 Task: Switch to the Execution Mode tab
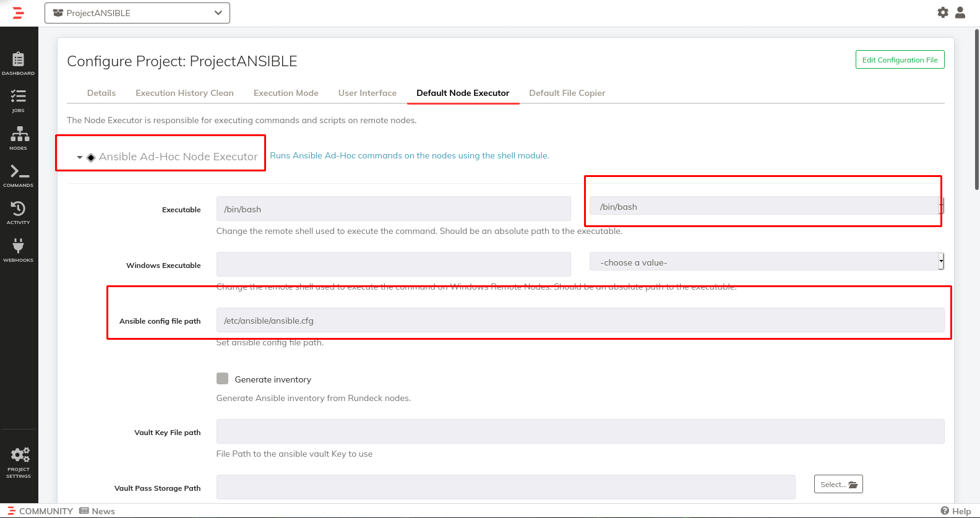pyautogui.click(x=286, y=93)
